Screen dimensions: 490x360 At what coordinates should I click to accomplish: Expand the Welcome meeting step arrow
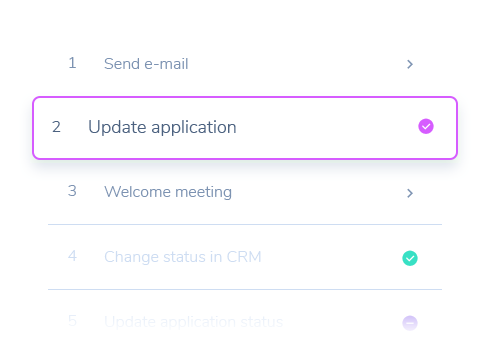[x=410, y=193]
